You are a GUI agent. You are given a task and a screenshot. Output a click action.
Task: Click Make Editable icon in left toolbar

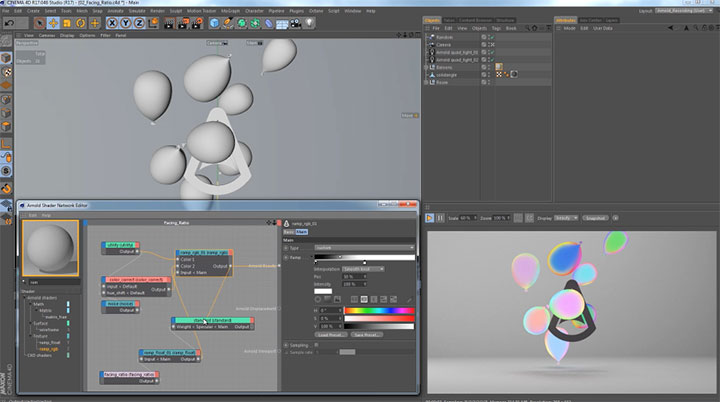(x=6, y=40)
